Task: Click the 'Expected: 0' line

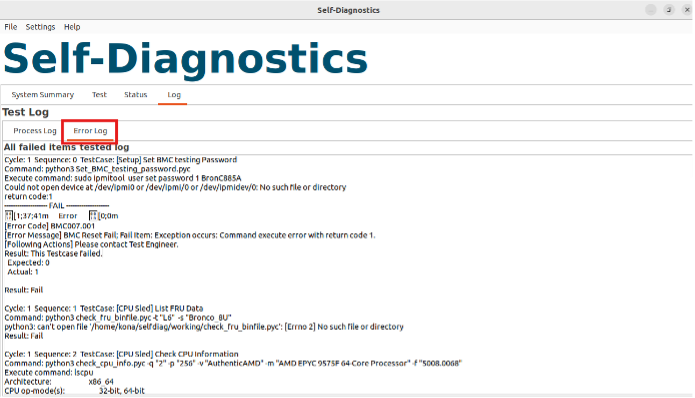Action: [28, 263]
